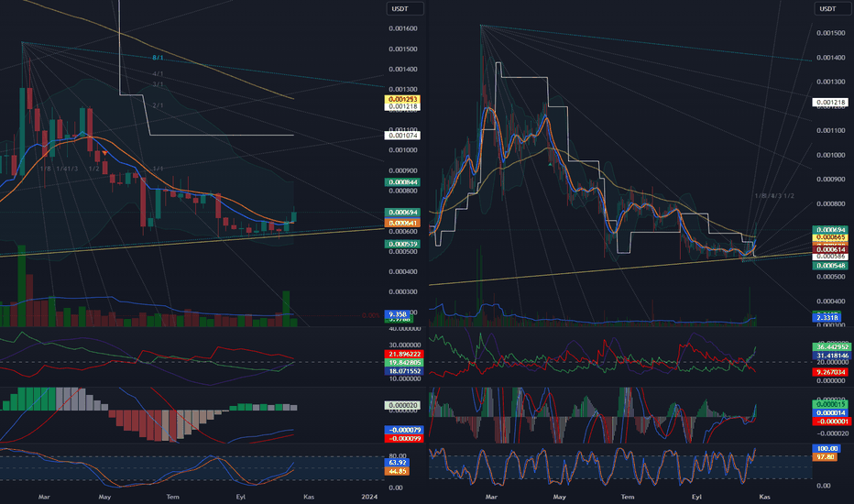Click the left chart's green 0.000694 price label
This screenshot has width=854, height=504.
pos(403,212)
